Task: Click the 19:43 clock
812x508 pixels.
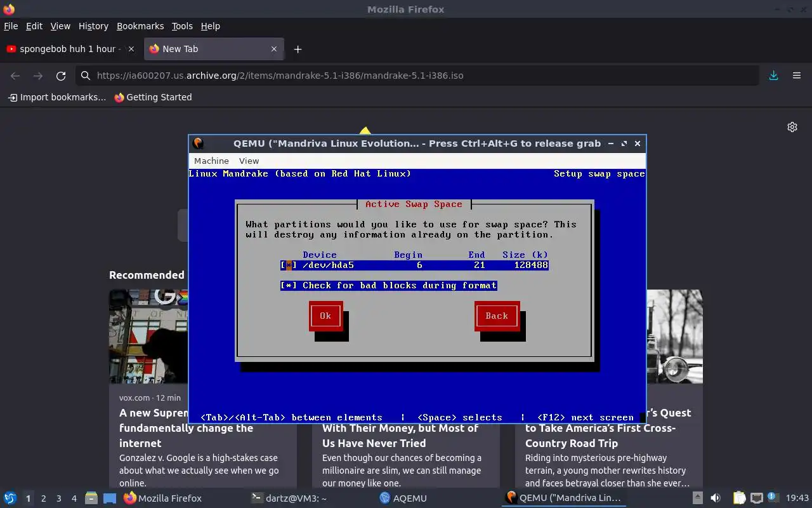Action: point(797,498)
